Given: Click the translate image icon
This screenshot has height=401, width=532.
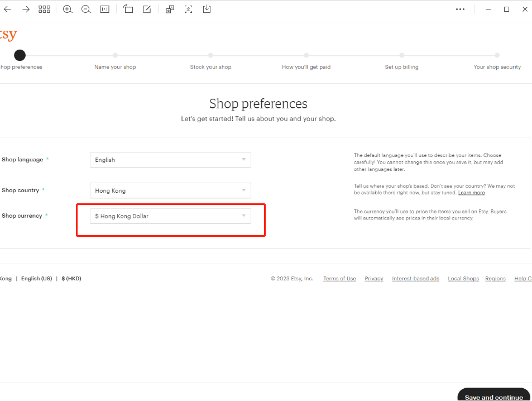Looking at the screenshot, I should coord(170,9).
